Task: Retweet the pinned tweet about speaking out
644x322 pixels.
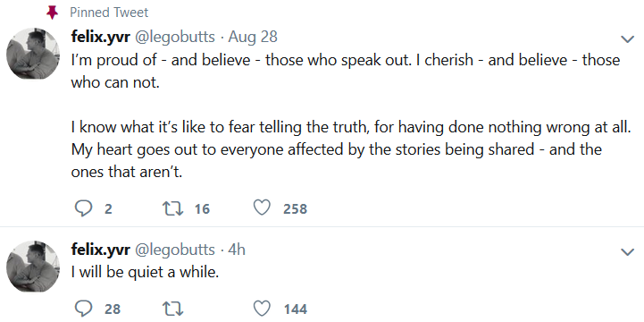Action: point(173,208)
